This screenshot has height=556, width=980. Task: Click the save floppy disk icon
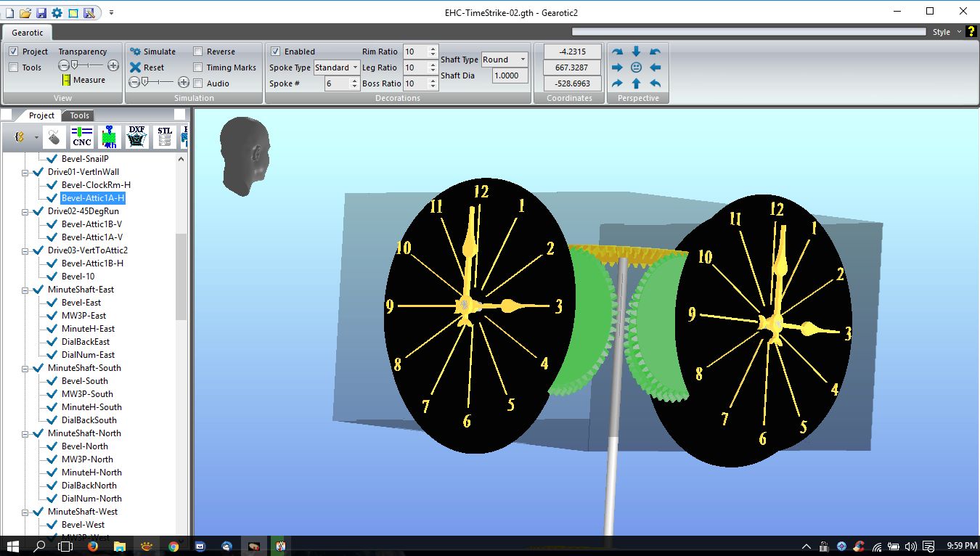point(41,12)
